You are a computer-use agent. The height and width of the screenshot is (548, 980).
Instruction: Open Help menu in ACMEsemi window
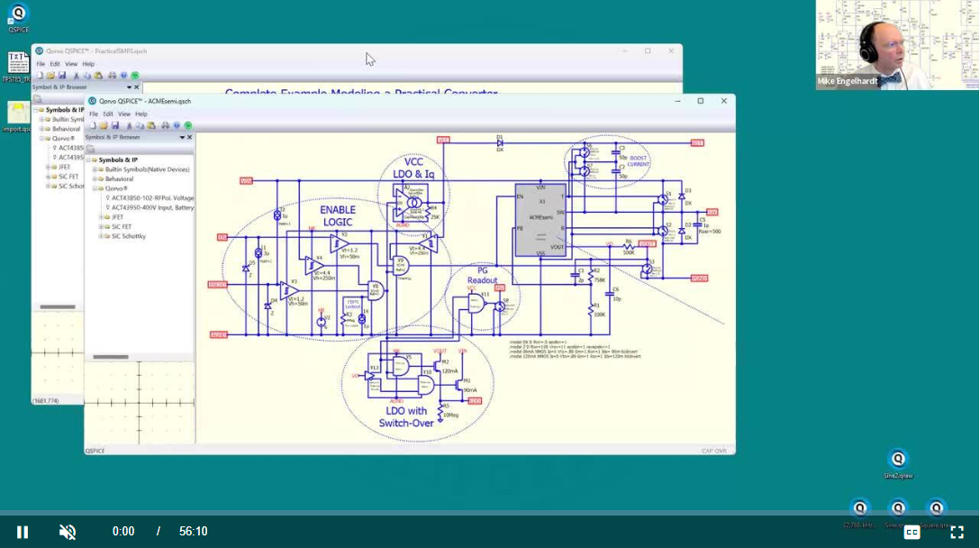click(x=141, y=114)
